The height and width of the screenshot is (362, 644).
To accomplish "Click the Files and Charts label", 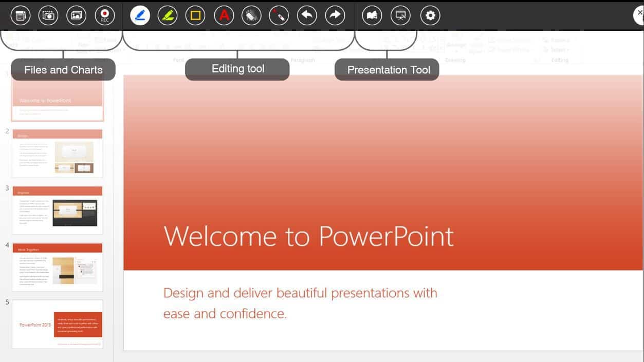I will 63,69.
